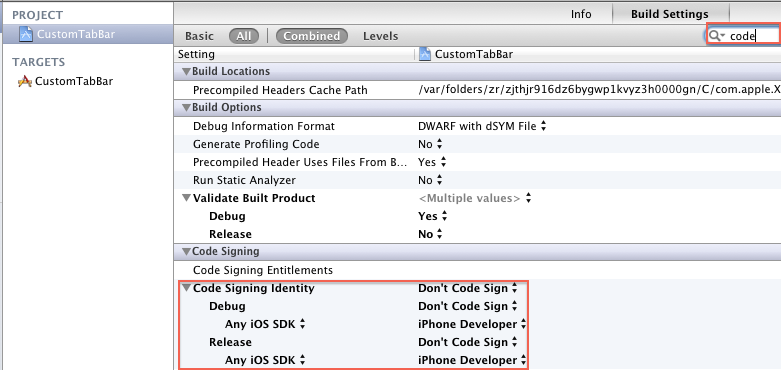This screenshot has width=781, height=370.
Task: Open Validate Built Product Debug Yes dropdown
Action: [x=433, y=216]
